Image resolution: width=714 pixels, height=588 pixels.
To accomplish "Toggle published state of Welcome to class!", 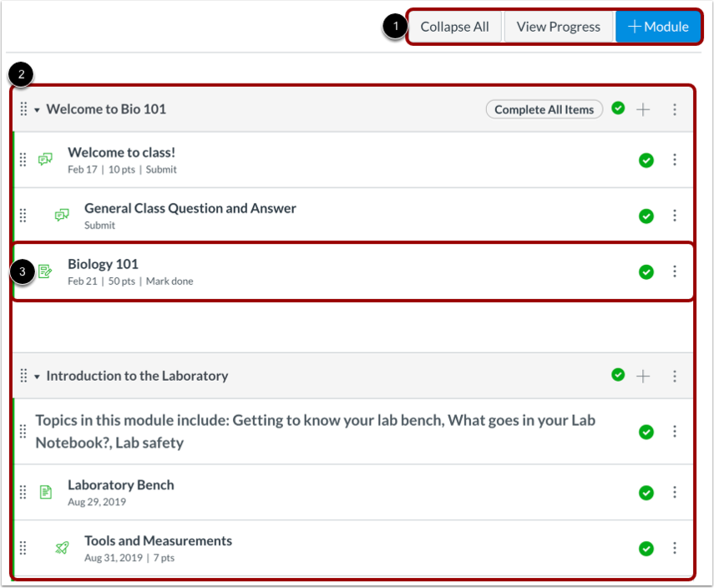I will (646, 160).
